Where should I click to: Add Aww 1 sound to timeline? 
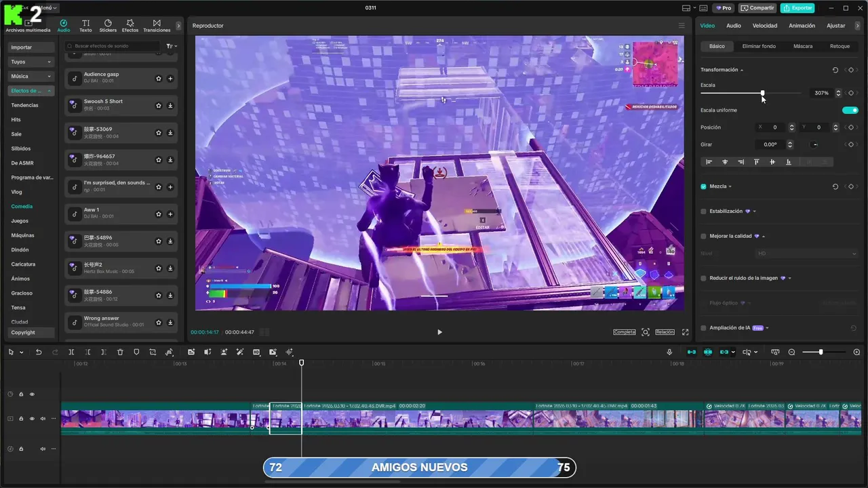click(170, 214)
